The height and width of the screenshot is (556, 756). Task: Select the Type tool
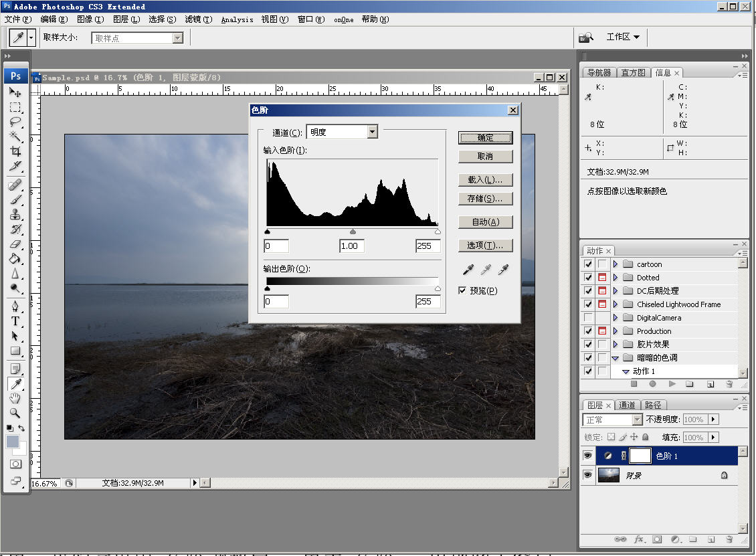(x=15, y=321)
